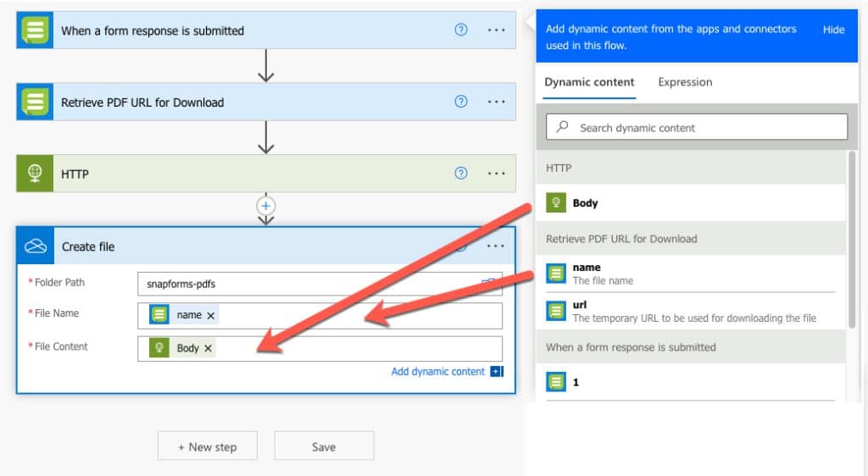
Task: Switch to the Expression tab
Action: point(685,82)
